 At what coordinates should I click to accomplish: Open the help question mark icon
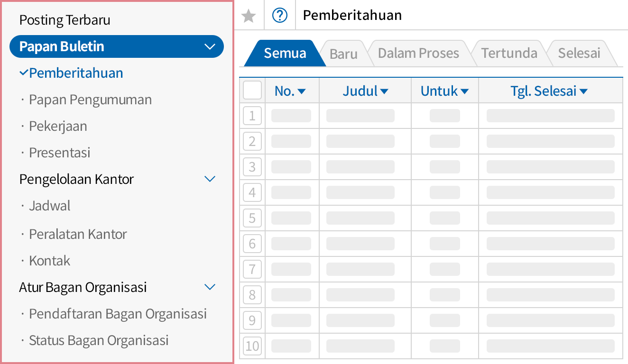pyautogui.click(x=280, y=16)
